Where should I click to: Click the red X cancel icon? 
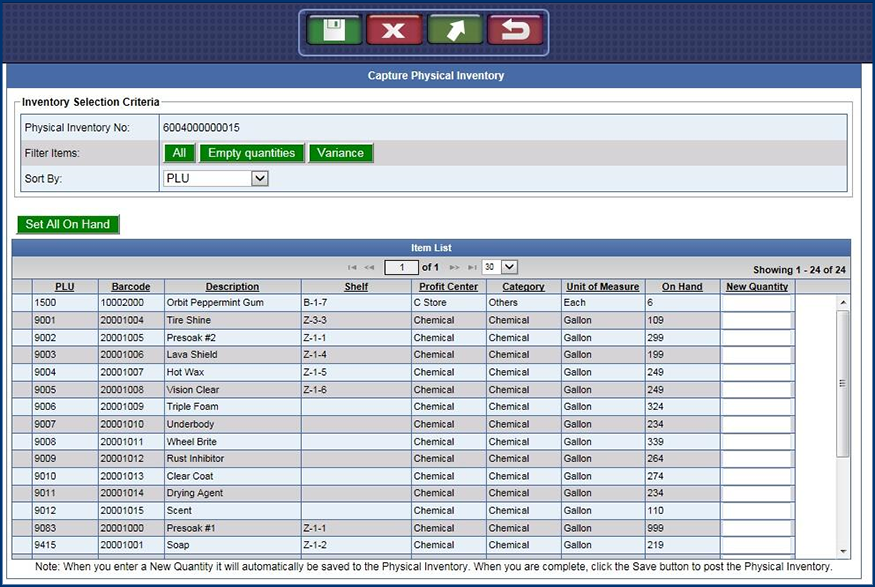394,30
